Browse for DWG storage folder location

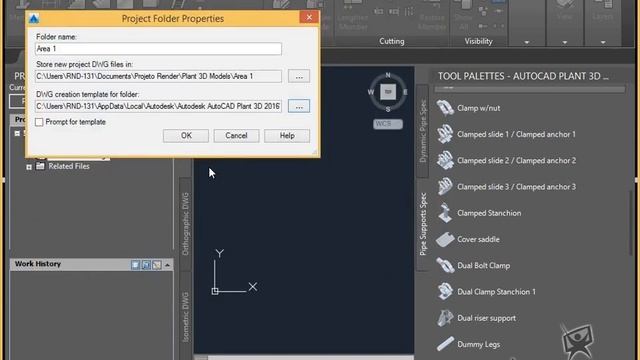299,76
